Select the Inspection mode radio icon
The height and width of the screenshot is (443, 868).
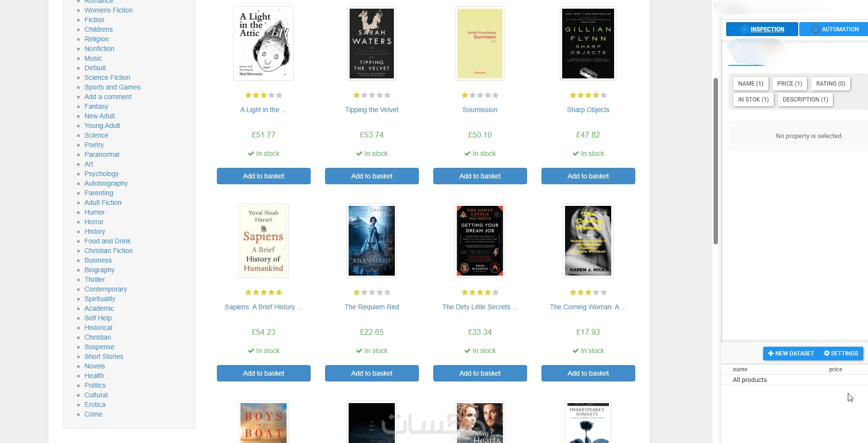click(744, 29)
